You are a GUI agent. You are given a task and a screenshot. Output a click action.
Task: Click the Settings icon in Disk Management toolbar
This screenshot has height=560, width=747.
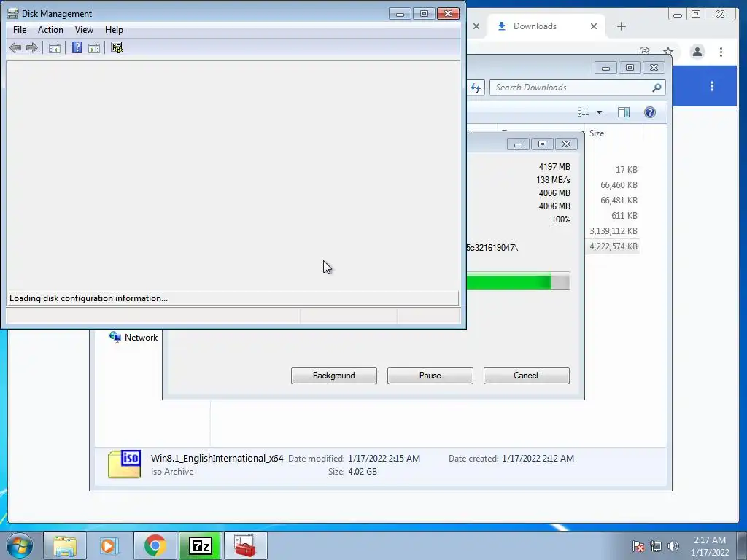tap(117, 47)
